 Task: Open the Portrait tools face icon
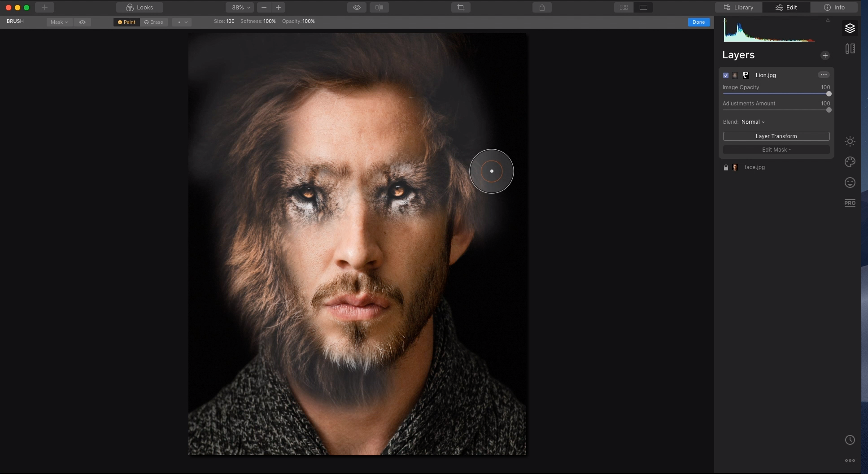point(851,183)
